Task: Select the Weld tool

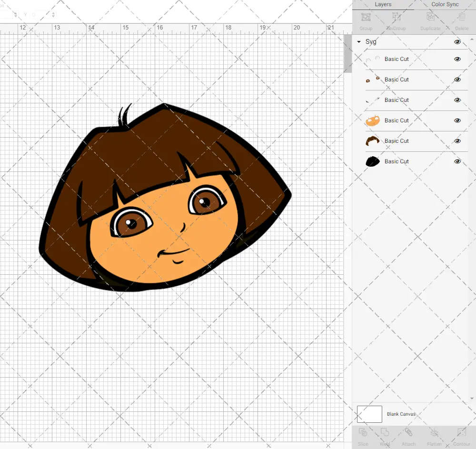Action: tap(385, 433)
